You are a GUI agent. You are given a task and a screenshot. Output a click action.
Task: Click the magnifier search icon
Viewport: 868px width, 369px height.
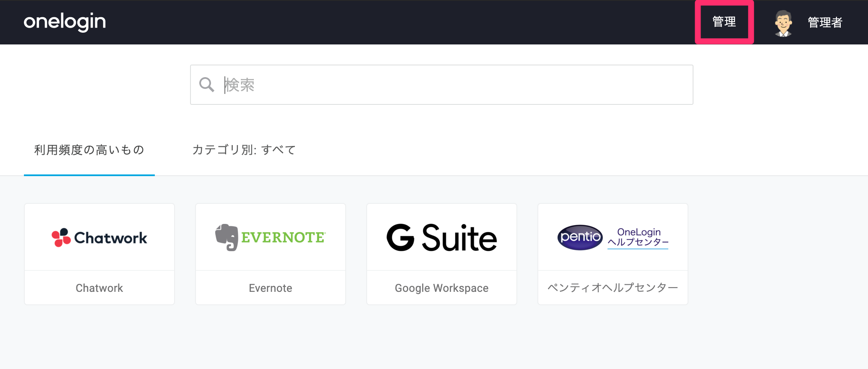(206, 85)
